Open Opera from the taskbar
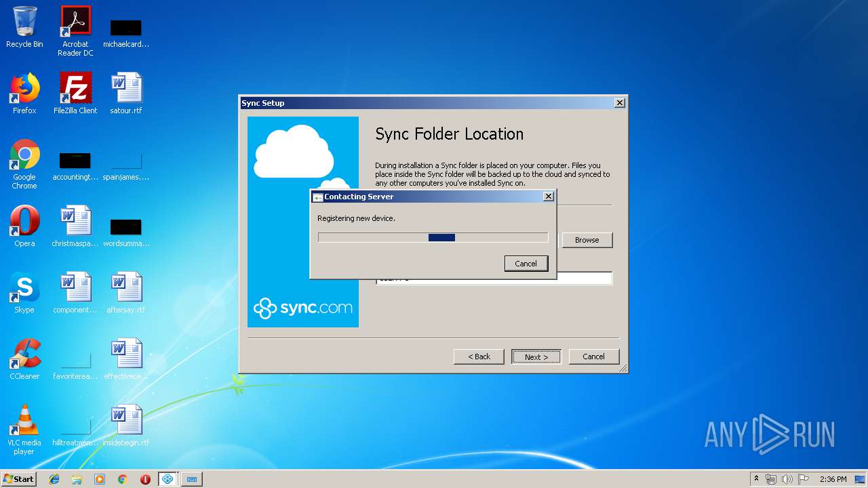Viewport: 868px width, 488px height. coord(145,479)
